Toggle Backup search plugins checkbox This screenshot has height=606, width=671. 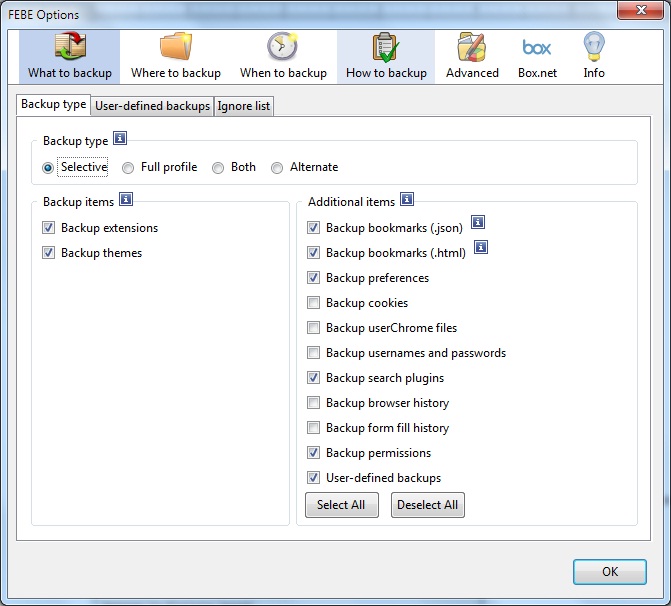click(x=313, y=377)
